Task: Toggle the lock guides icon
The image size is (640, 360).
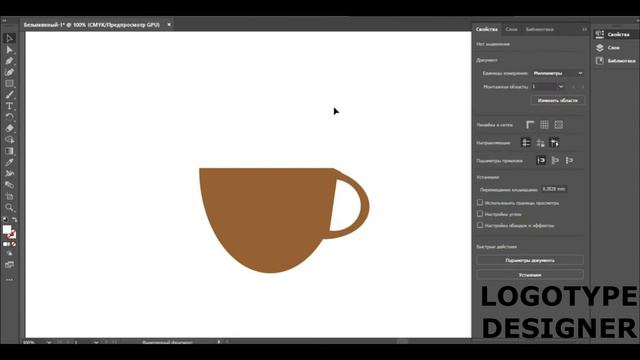Action: tap(540, 143)
